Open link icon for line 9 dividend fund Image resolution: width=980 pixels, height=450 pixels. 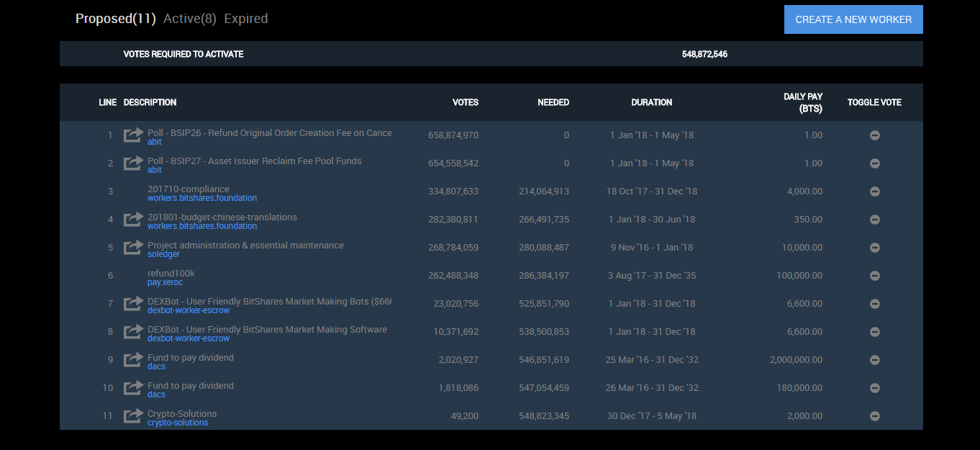click(x=133, y=359)
